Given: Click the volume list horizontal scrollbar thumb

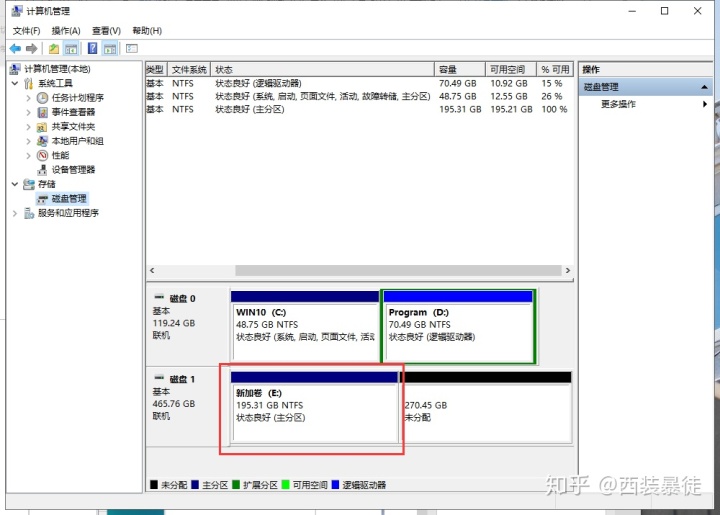Looking at the screenshot, I should pos(398,270).
